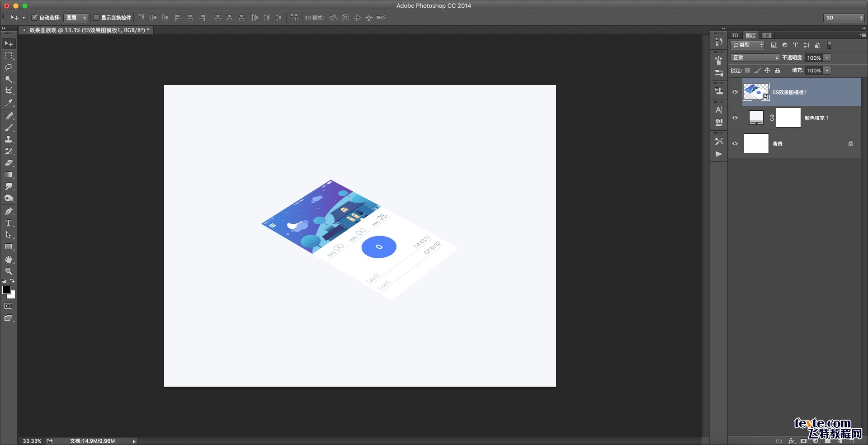
Task: Select the Zoom tool
Action: 9,271
